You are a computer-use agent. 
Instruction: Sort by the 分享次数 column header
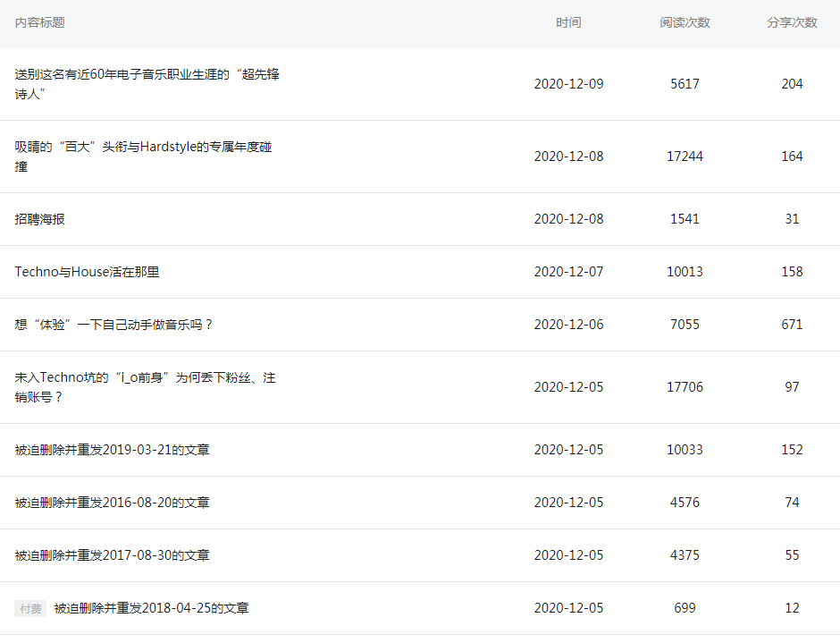click(x=792, y=22)
